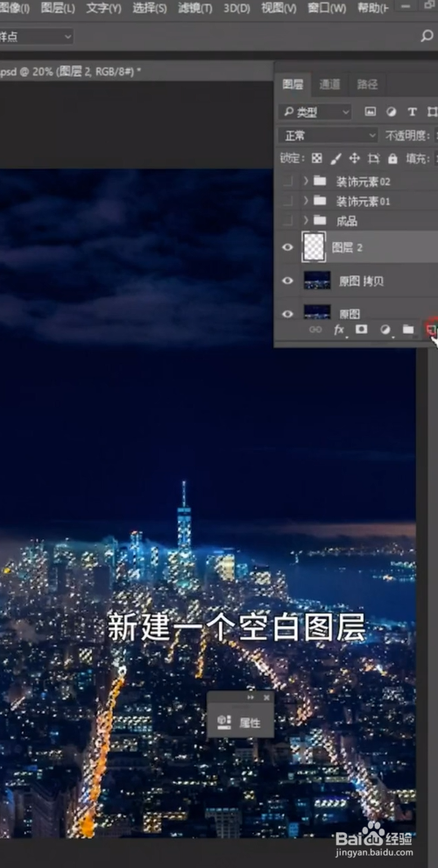Open the 图像(I) menu

tap(14, 8)
